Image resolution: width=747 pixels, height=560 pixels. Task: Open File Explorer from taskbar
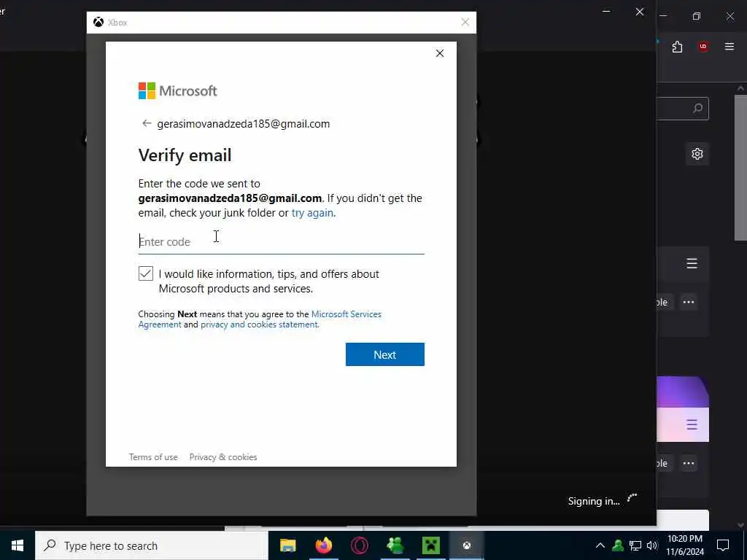(287, 545)
